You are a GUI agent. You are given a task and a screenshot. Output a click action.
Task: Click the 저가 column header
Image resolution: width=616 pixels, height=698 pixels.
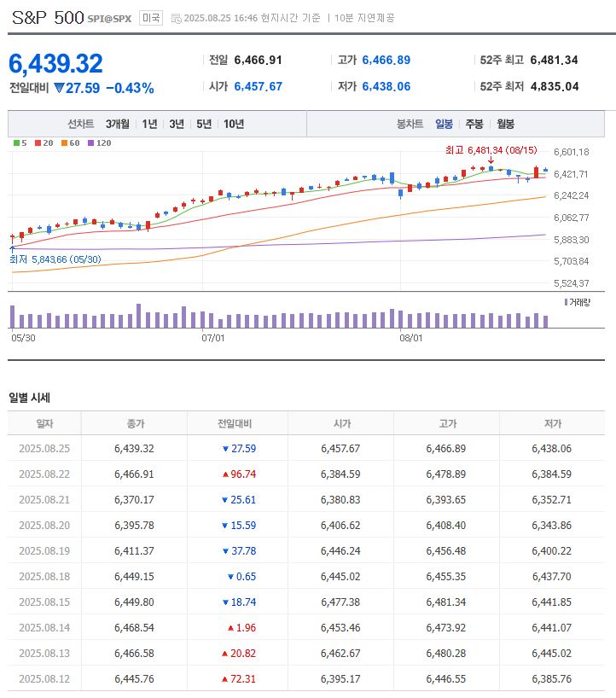pos(552,423)
